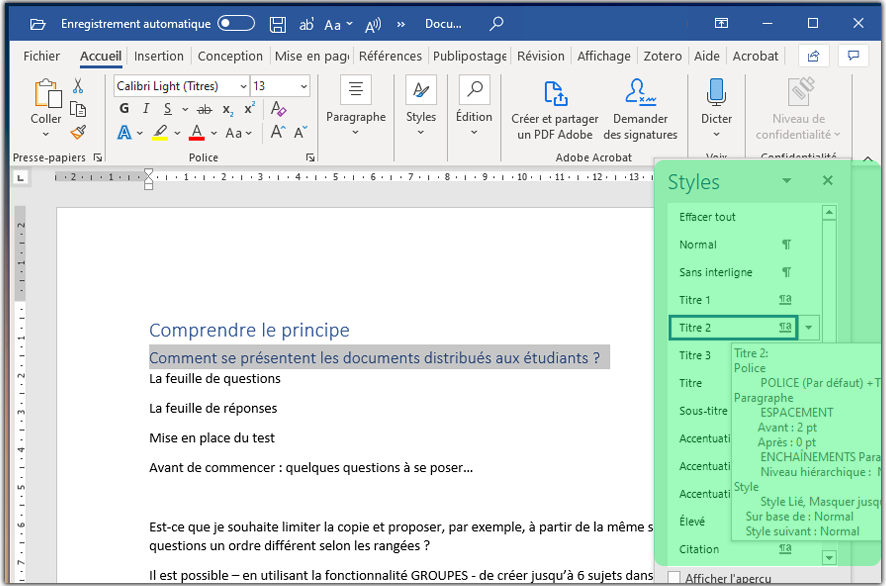Open the Fichier menu
Viewport: 886px width, 586px height.
click(41, 56)
